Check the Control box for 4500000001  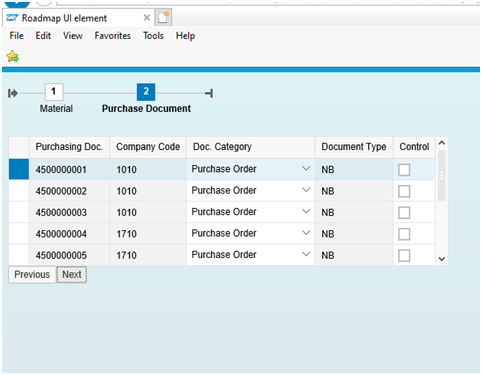[x=404, y=170]
